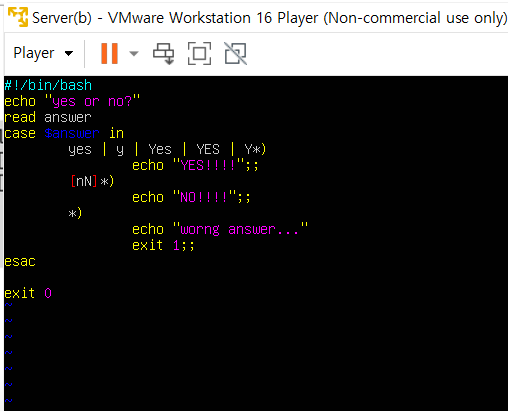This screenshot has height=411, width=508.
Task: Click the "[nN]*)" pattern line
Action: point(92,181)
